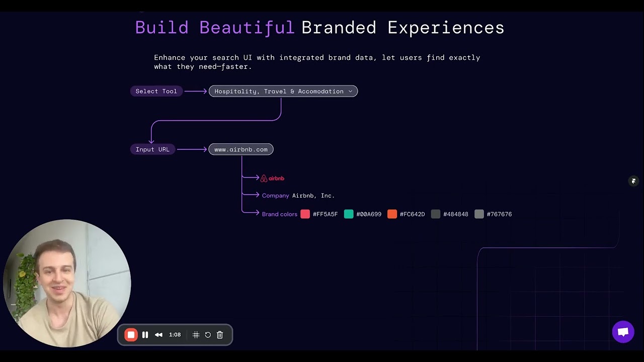Click the Company label

275,196
